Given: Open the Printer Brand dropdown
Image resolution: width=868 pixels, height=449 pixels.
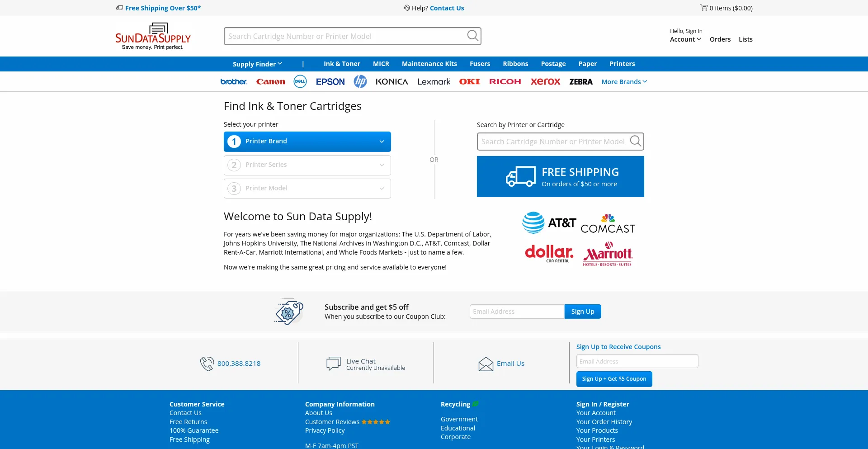Looking at the screenshot, I should 307,142.
